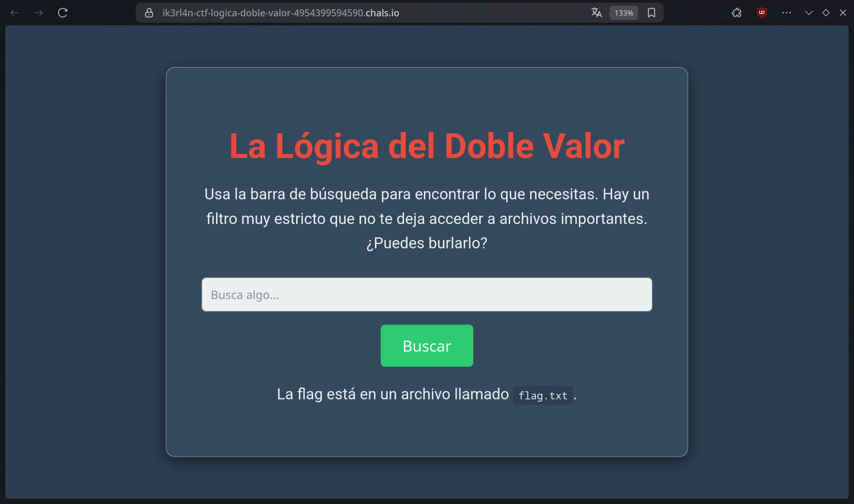Open the three-dots browser menu

coord(786,13)
